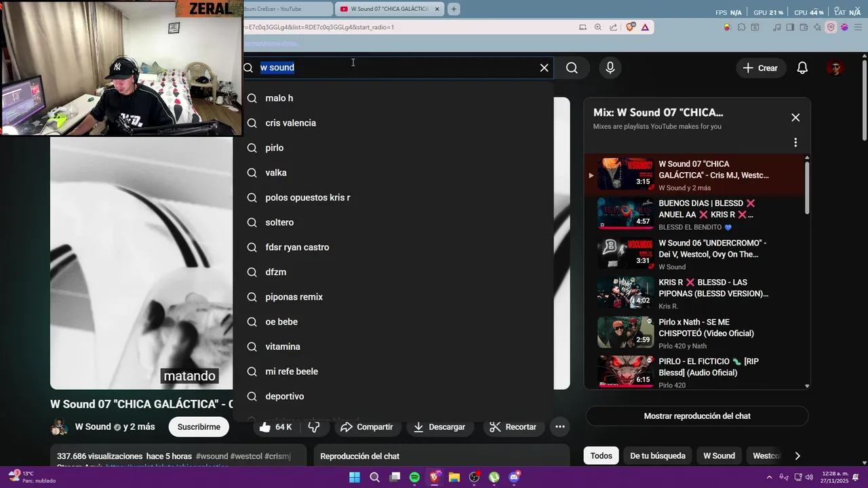Open Mix panel three-dot options

[795, 142]
